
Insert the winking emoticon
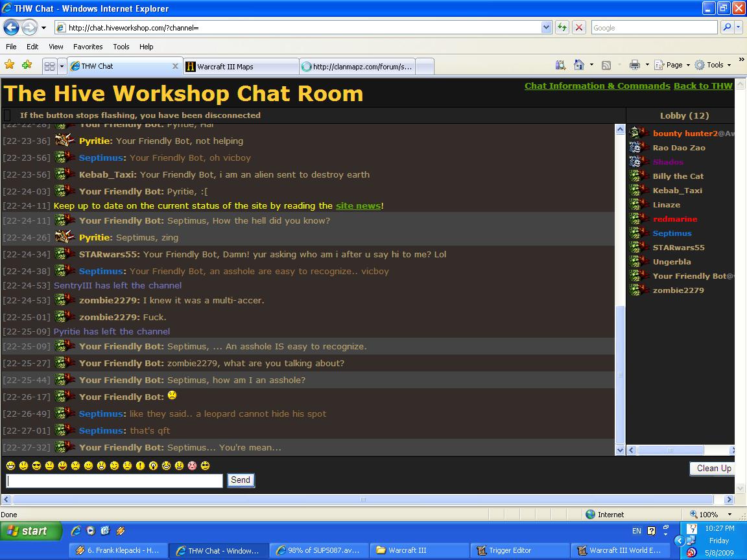click(x=114, y=466)
